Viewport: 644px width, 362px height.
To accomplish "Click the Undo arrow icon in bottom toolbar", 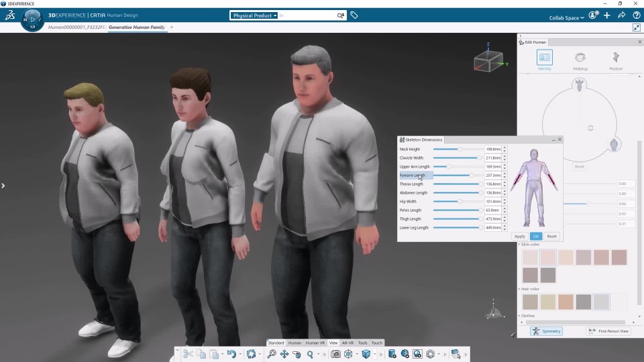I will [x=231, y=354].
